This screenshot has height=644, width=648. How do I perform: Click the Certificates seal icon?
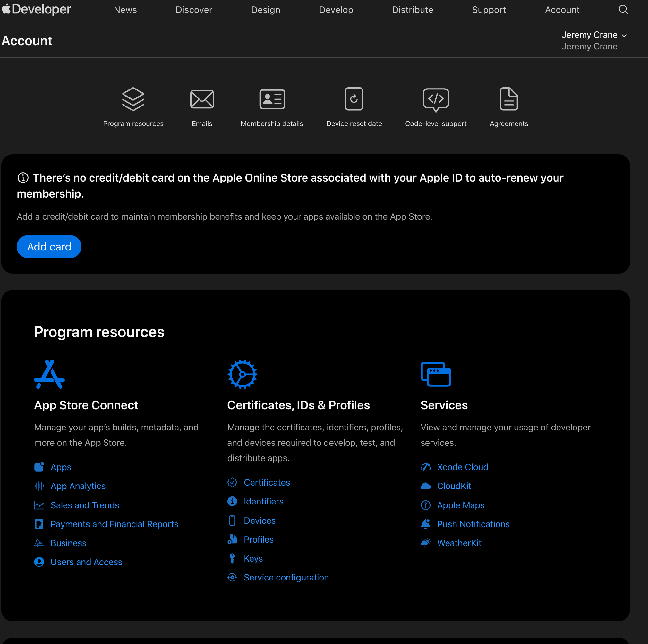232,482
